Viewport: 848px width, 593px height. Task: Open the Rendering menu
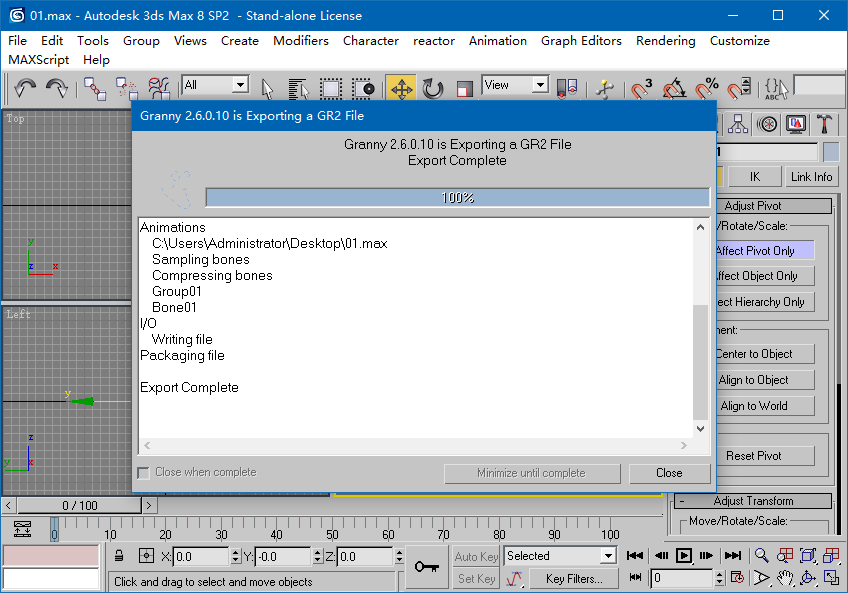(x=666, y=41)
